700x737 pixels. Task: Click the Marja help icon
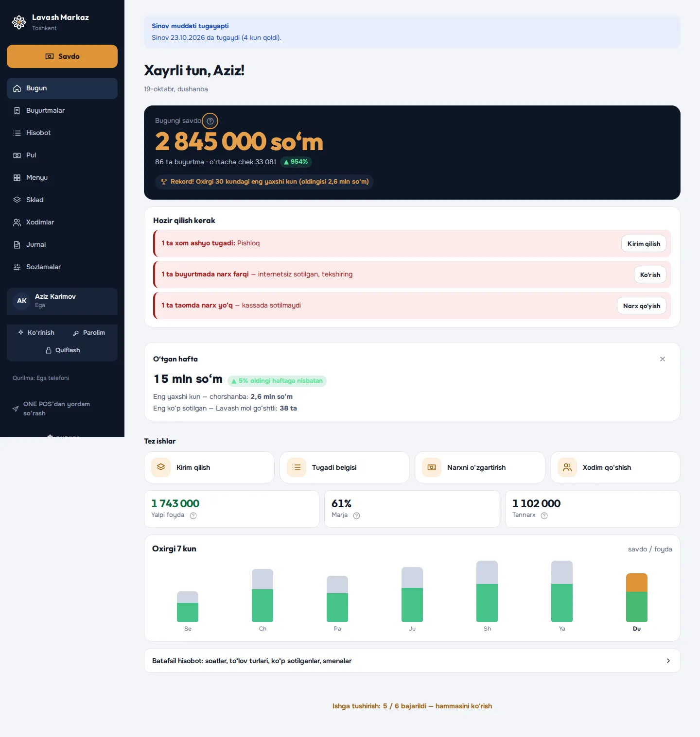coord(356,515)
